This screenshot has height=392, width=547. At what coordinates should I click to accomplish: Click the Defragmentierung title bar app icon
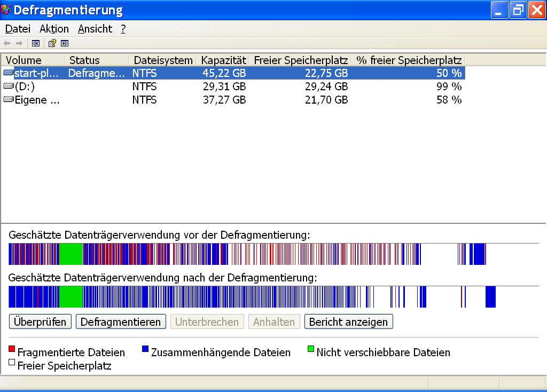(6, 10)
